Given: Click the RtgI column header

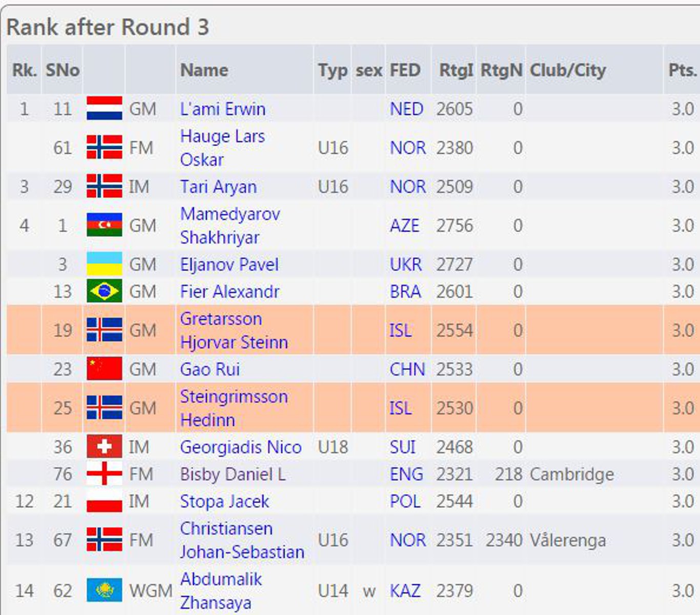Looking at the screenshot, I should tap(456, 70).
